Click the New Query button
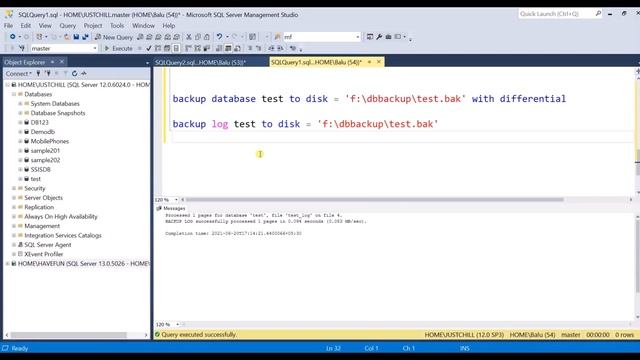Image resolution: width=640 pixels, height=360 pixels. coord(113,37)
